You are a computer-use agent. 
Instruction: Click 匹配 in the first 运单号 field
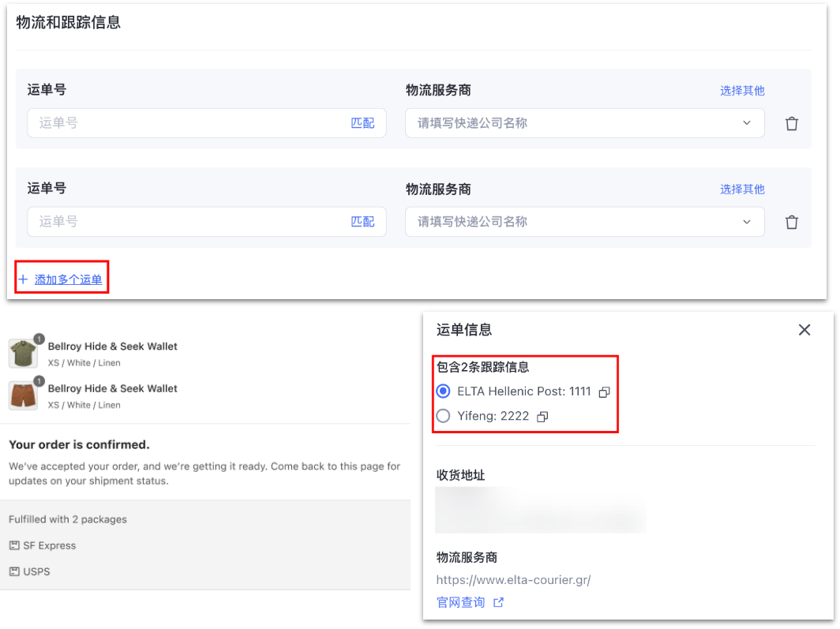tap(362, 123)
